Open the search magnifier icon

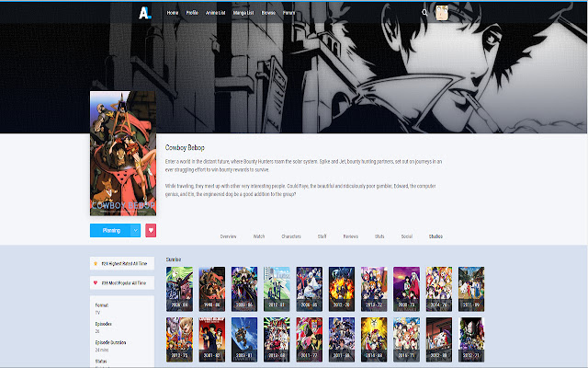click(x=424, y=12)
